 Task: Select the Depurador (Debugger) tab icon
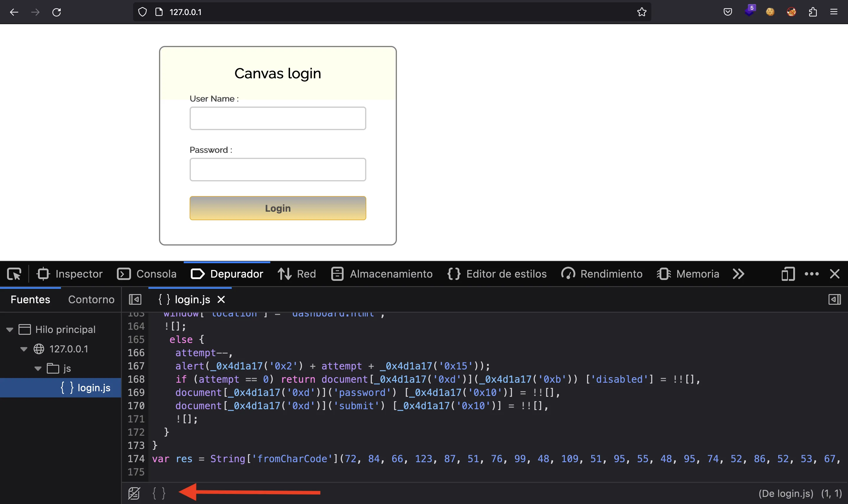(x=196, y=274)
